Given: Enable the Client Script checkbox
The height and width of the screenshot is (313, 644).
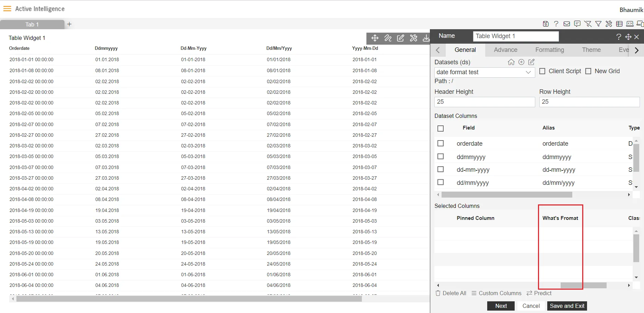Looking at the screenshot, I should tap(542, 71).
